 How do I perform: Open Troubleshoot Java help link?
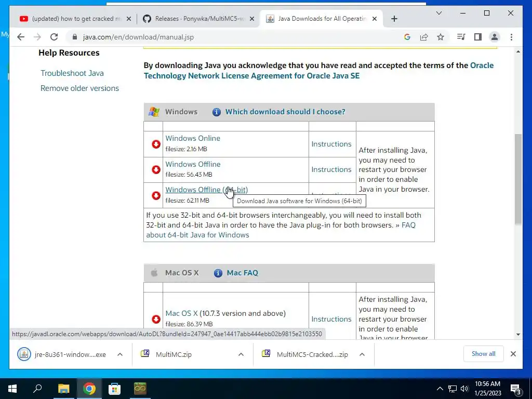point(72,73)
